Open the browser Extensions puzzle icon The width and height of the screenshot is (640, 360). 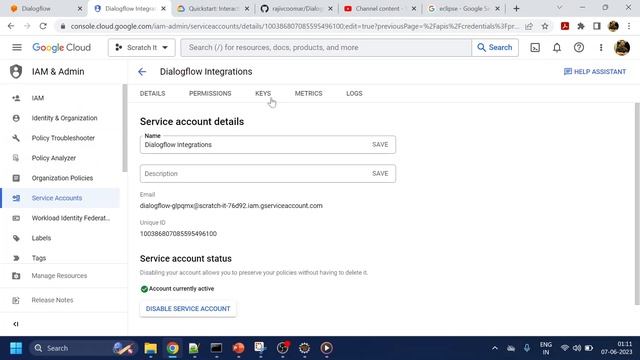[x=581, y=26]
